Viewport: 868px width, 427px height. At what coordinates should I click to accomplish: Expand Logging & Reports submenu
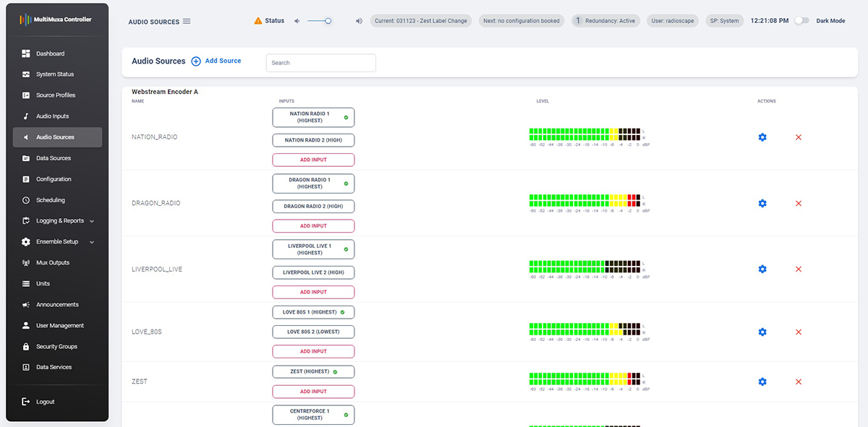pos(92,221)
